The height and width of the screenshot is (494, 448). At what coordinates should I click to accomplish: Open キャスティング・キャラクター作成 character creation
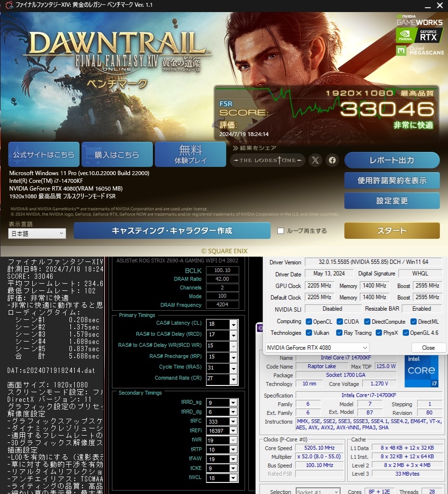click(x=172, y=231)
